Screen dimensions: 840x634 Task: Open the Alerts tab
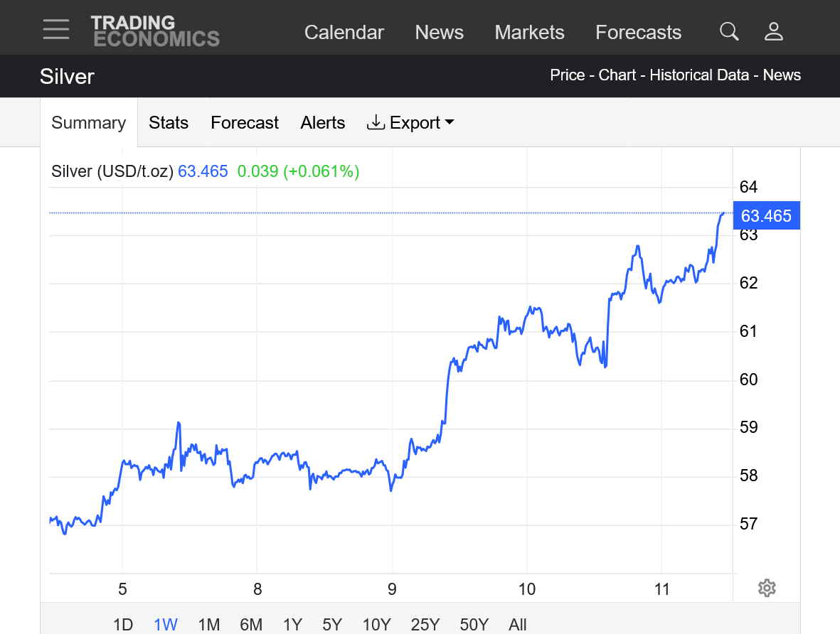tap(323, 123)
